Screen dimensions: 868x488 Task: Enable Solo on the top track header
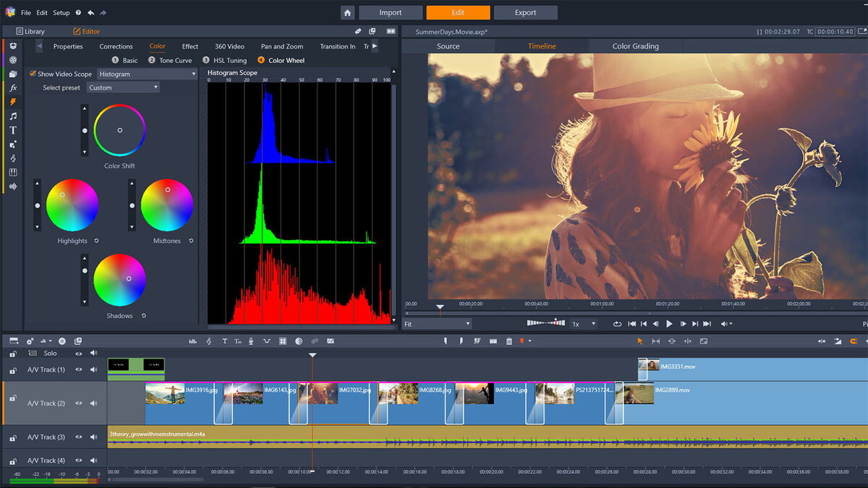click(49, 353)
